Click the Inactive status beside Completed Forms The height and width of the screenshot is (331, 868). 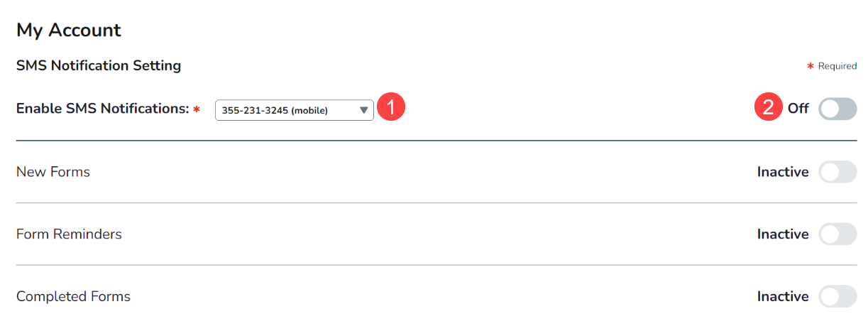pos(783,296)
